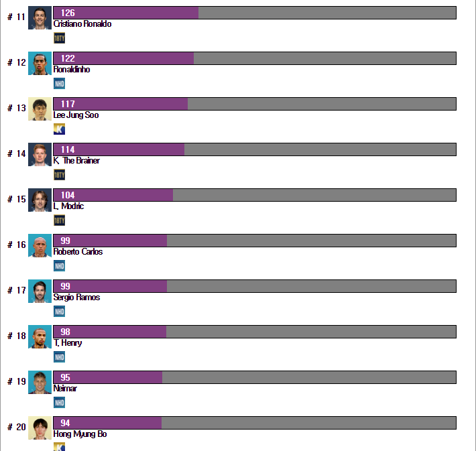Image resolution: width=476 pixels, height=451 pixels.
Task: Click the 18TY badge under K. The Brainer
Action: click(59, 175)
